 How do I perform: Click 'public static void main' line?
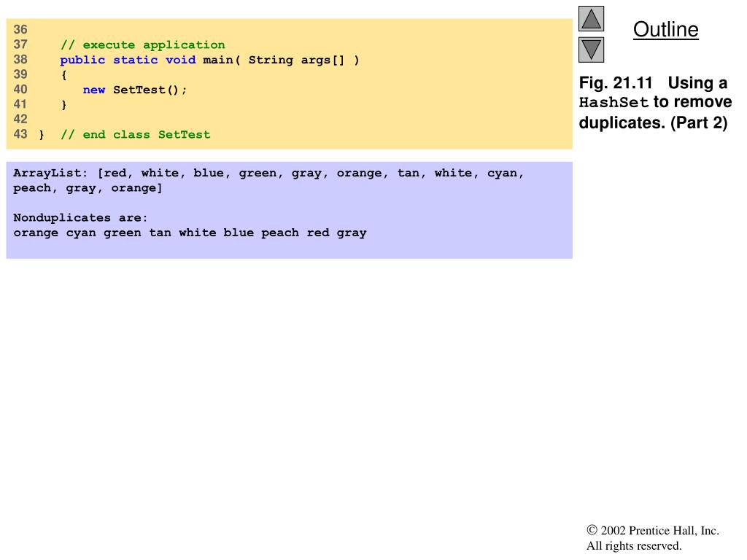coord(209,60)
